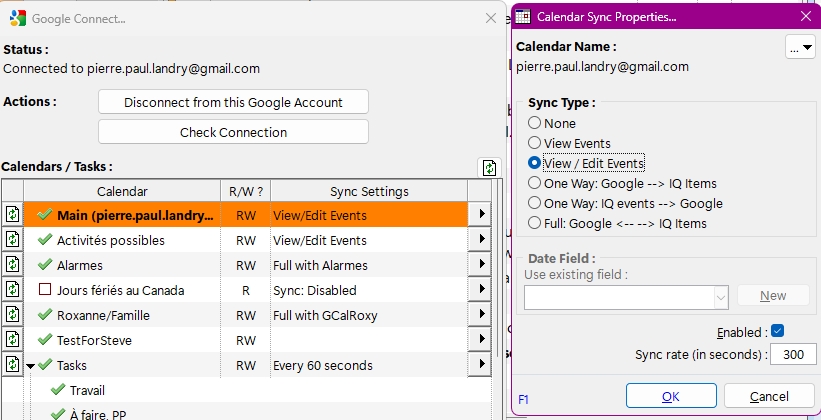This screenshot has width=821, height=420.
Task: Open arrow menu for Activités possibles row
Action: click(480, 239)
